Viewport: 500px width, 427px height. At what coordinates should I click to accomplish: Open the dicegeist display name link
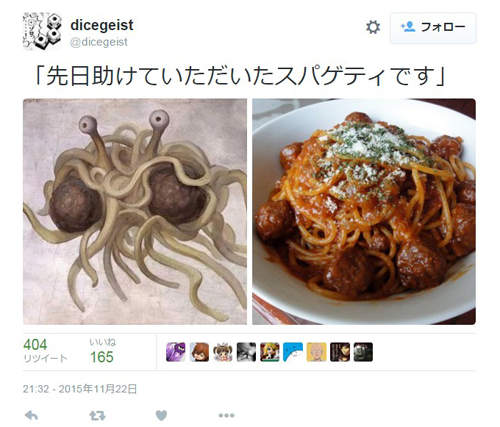pos(102,25)
